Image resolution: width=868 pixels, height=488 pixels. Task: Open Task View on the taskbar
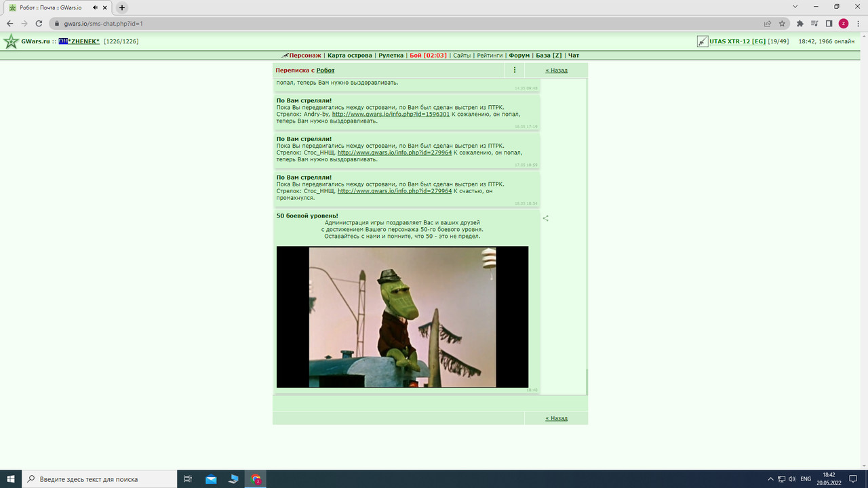coord(189,479)
